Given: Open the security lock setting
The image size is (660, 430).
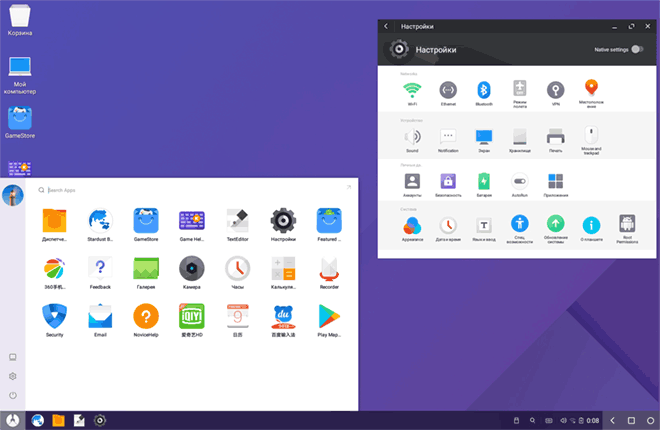Looking at the screenshot, I should [448, 185].
